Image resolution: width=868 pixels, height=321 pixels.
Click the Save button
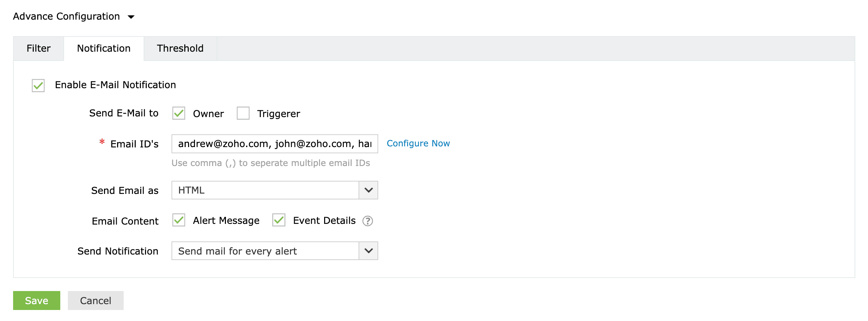click(36, 300)
